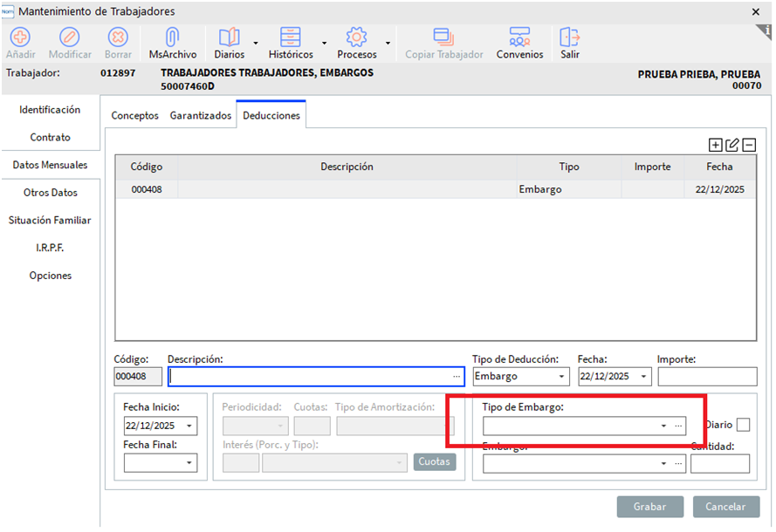The image size is (776, 532).
Task: Open the Procesos gear icon
Action: tap(356, 38)
